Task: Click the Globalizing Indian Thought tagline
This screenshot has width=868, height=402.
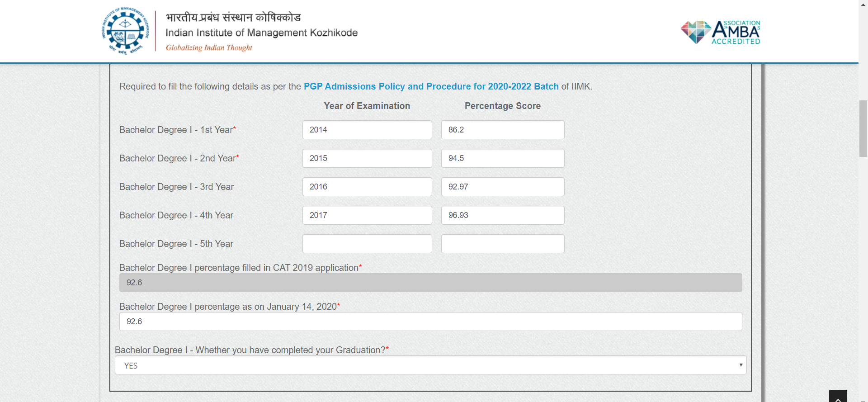Action: (x=209, y=47)
